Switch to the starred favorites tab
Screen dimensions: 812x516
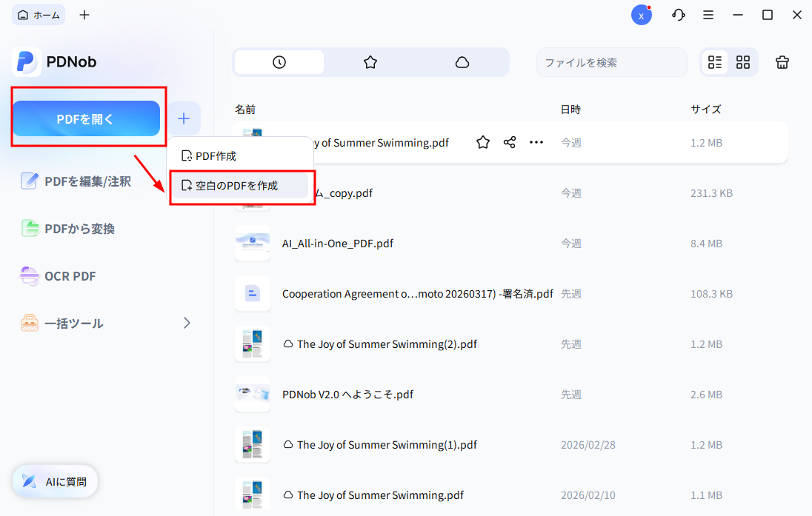click(x=370, y=62)
